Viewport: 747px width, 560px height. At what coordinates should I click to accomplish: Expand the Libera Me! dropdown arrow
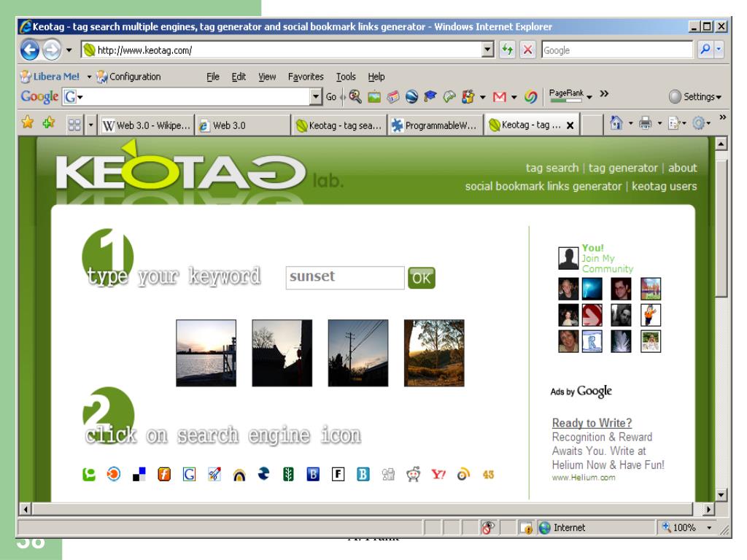tap(88, 77)
